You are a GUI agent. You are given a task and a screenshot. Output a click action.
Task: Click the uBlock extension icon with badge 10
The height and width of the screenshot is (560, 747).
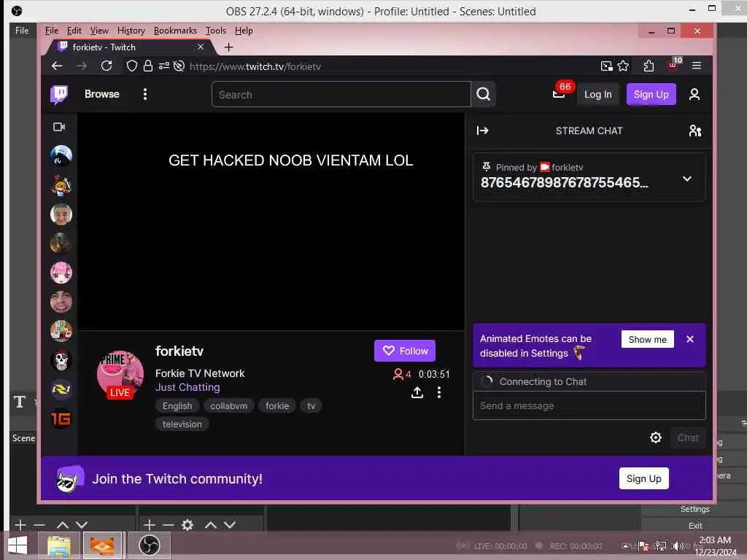[673, 65]
